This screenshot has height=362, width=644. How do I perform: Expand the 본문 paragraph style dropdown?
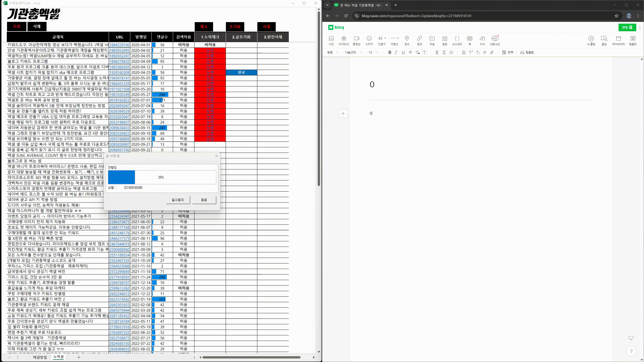click(x=333, y=52)
